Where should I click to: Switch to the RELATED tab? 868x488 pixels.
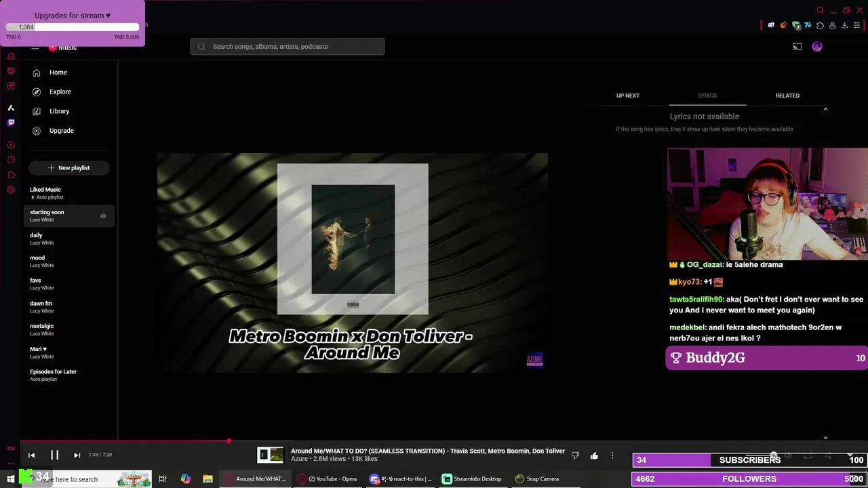click(787, 96)
